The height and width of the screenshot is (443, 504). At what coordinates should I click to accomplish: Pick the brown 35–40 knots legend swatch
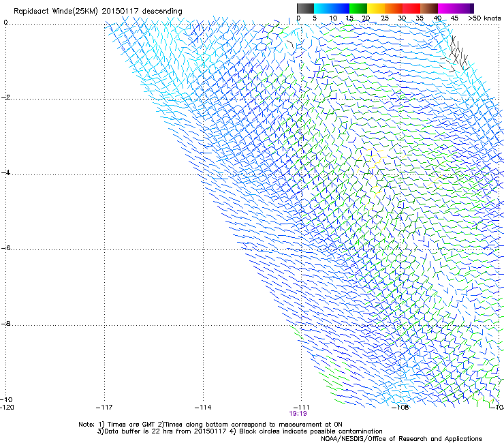point(429,8)
